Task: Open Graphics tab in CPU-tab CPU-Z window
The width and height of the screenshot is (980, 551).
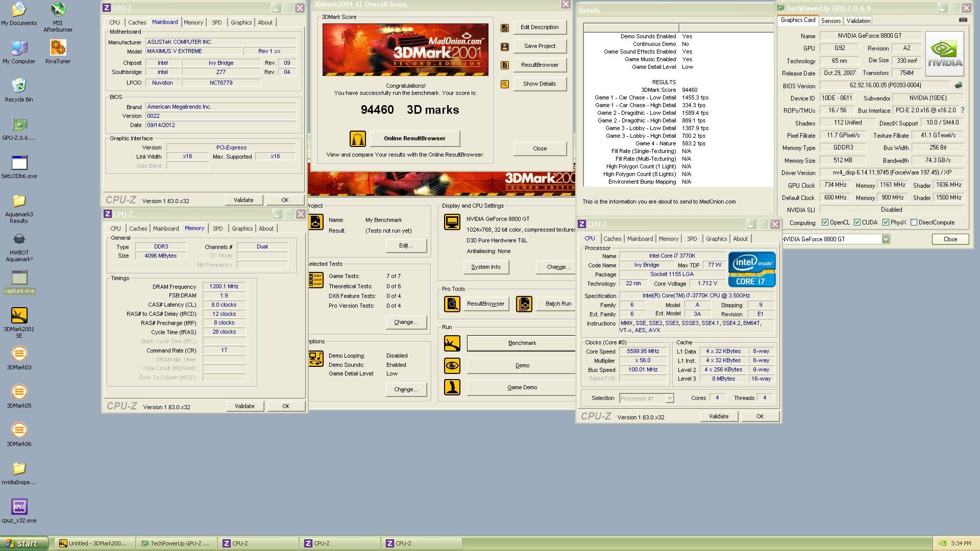Action: 716,239
